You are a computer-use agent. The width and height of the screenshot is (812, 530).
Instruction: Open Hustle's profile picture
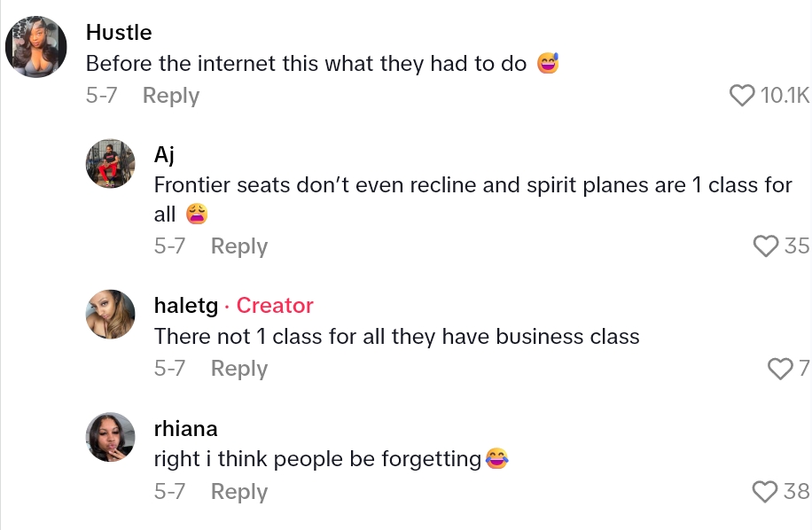tap(36, 47)
